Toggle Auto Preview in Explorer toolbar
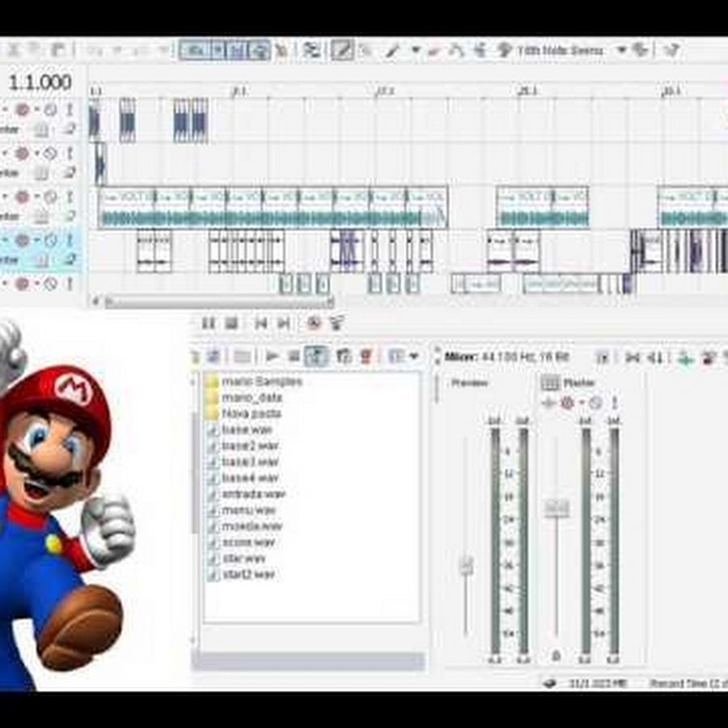 [316, 356]
